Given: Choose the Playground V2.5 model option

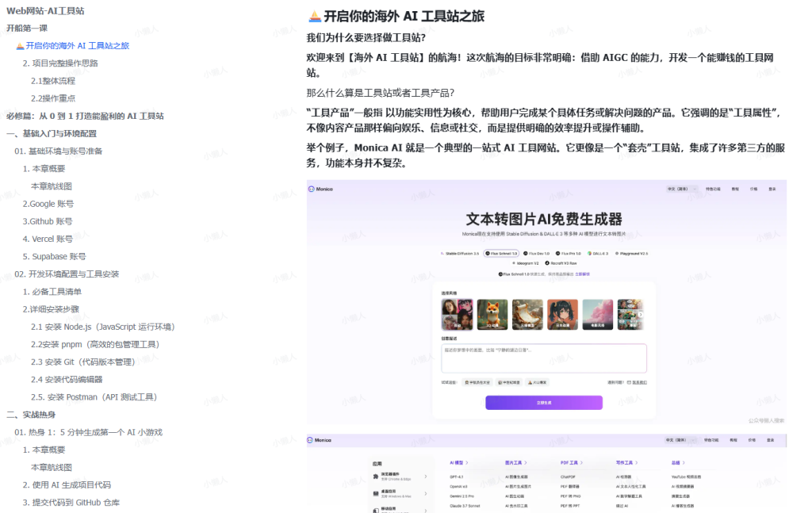Looking at the screenshot, I should [x=631, y=254].
